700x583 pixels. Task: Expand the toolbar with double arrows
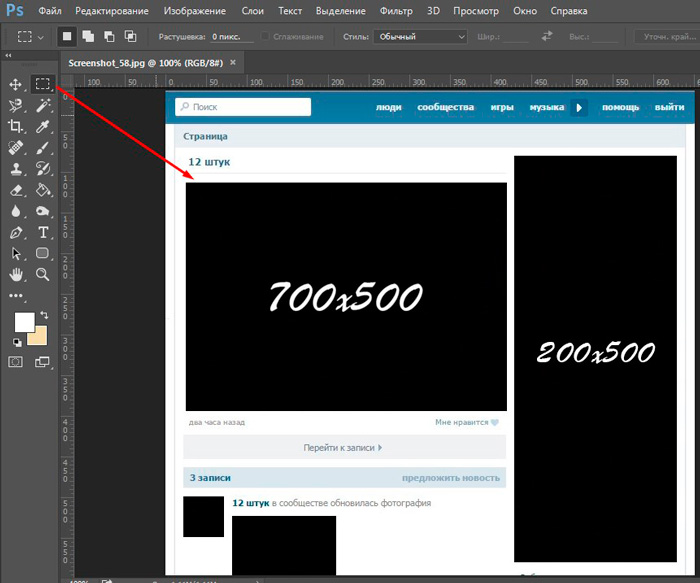pyautogui.click(x=8, y=55)
